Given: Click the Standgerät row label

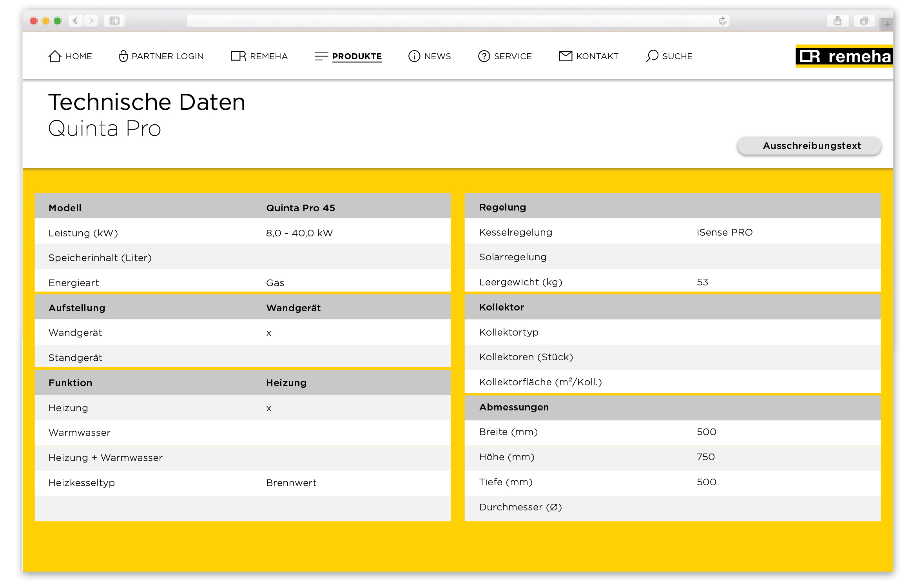Looking at the screenshot, I should tap(75, 358).
